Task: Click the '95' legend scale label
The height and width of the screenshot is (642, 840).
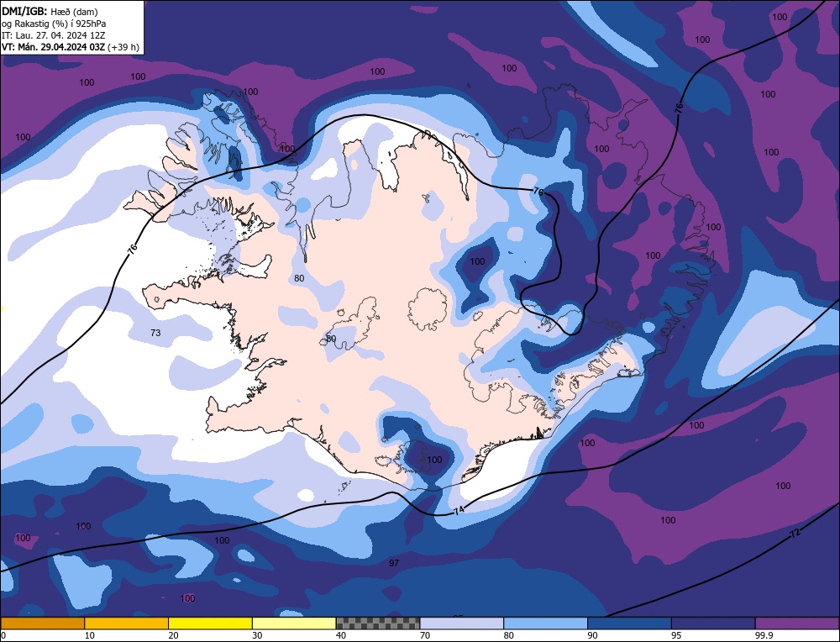Action: click(676, 635)
